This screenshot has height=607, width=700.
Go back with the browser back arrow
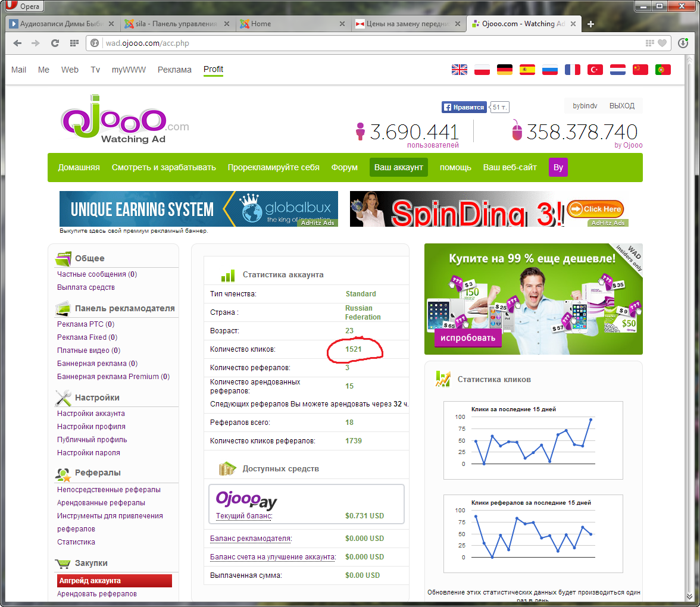(x=17, y=43)
